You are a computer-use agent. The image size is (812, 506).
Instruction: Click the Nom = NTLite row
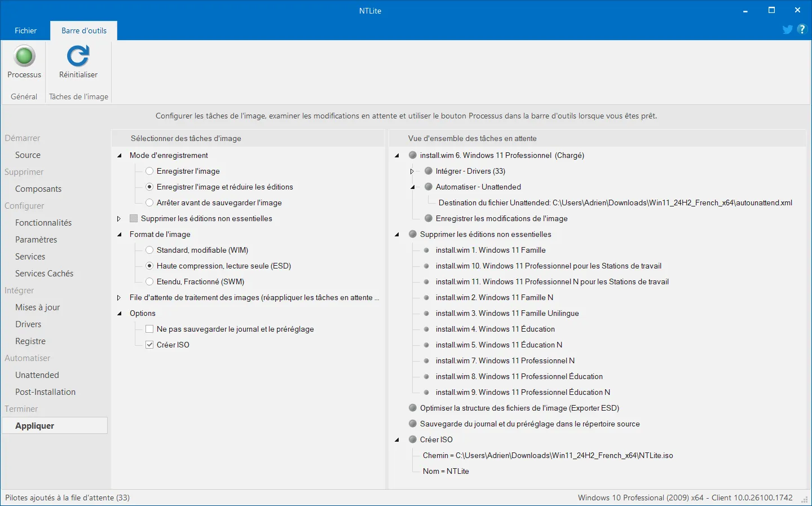click(x=445, y=471)
